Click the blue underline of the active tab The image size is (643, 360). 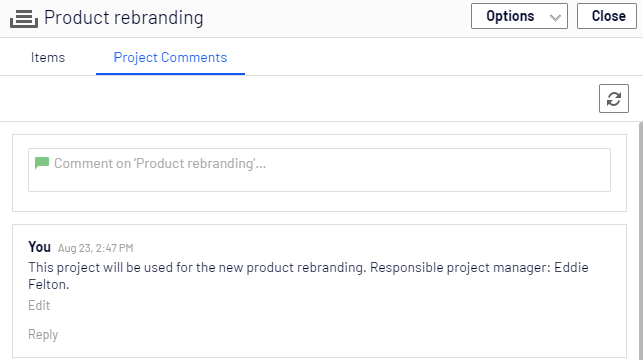[x=170, y=74]
